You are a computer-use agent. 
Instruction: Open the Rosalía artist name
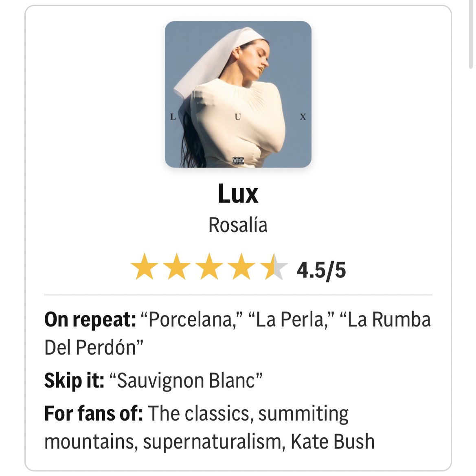[238, 225]
